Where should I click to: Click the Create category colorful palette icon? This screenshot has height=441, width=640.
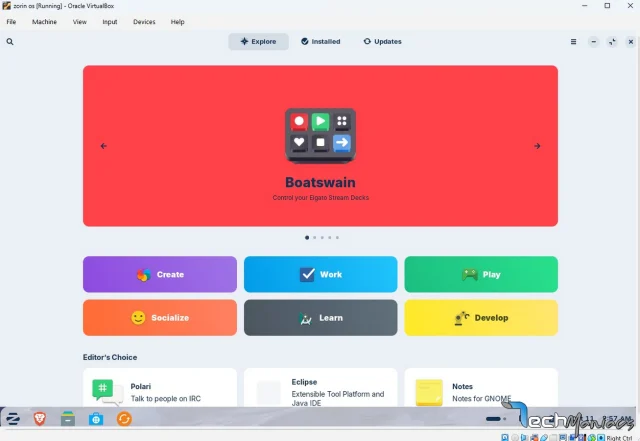point(144,275)
